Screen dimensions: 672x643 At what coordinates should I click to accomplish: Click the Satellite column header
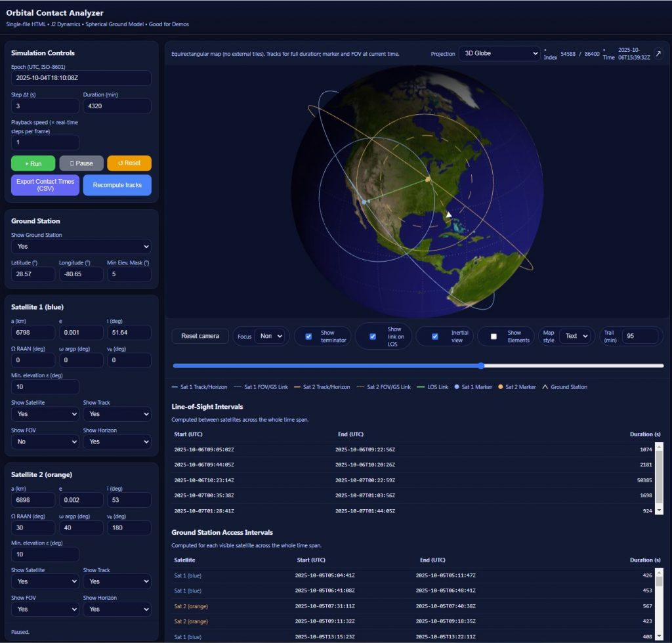pos(184,560)
